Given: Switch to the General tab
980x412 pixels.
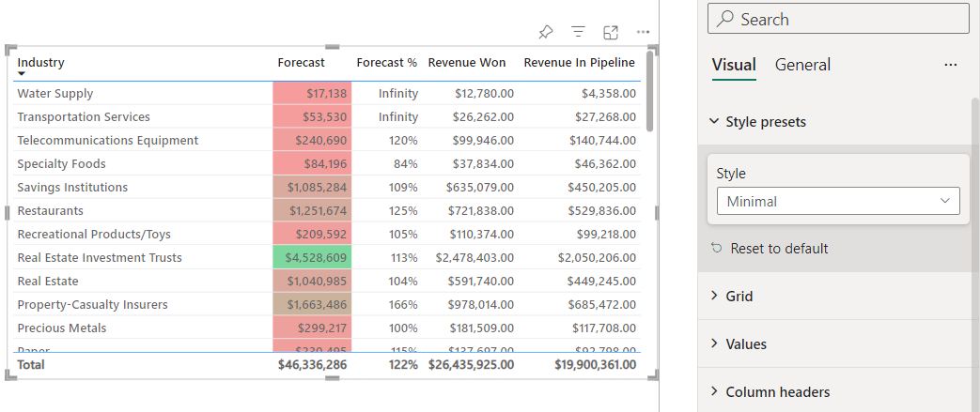Looking at the screenshot, I should 802,65.
